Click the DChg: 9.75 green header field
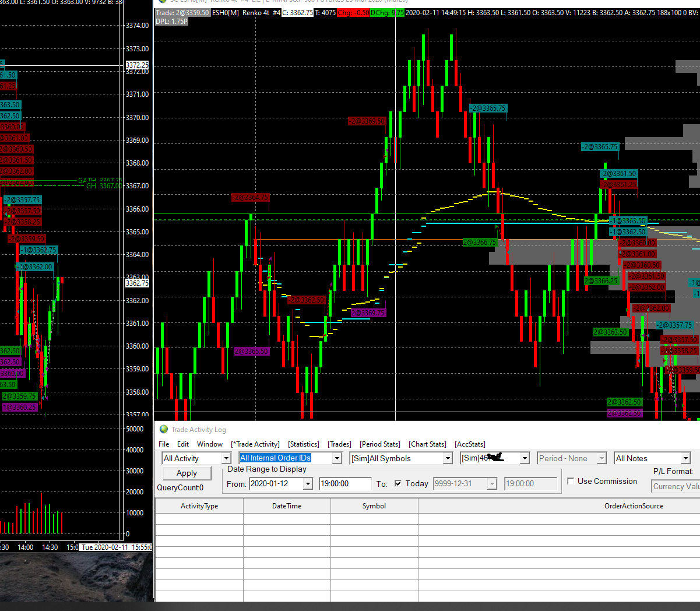 387,13
